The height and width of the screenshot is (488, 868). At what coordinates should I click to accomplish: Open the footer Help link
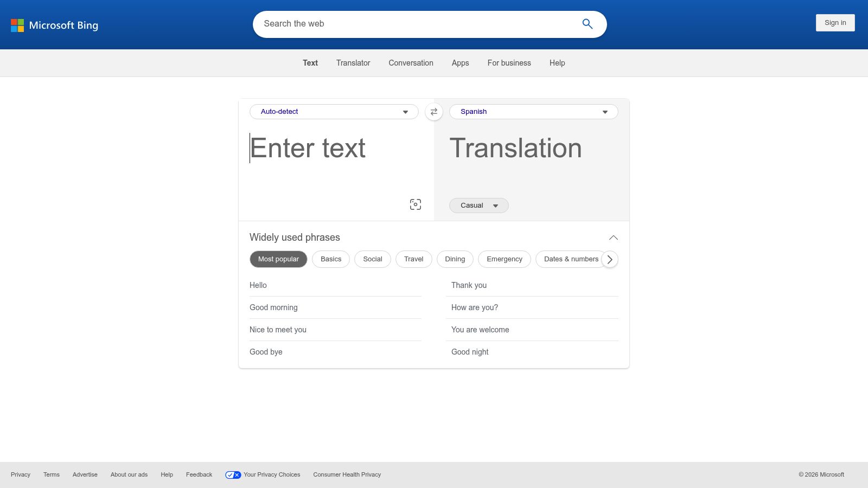pos(167,475)
